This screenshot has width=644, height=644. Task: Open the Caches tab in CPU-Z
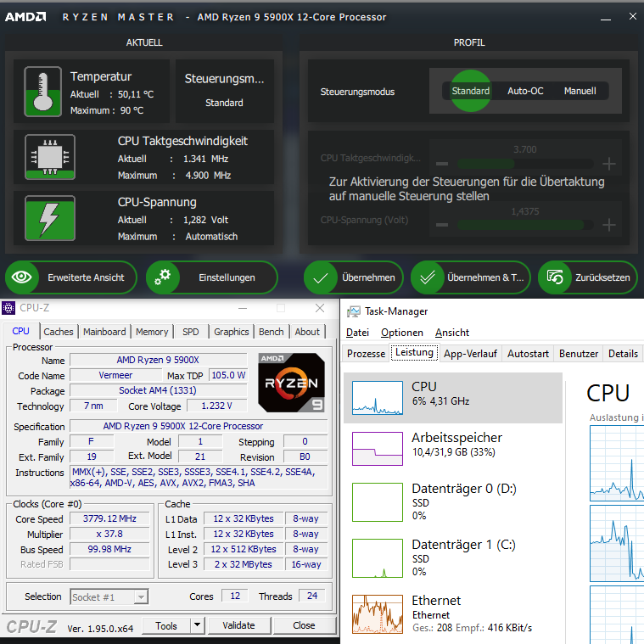click(x=59, y=332)
